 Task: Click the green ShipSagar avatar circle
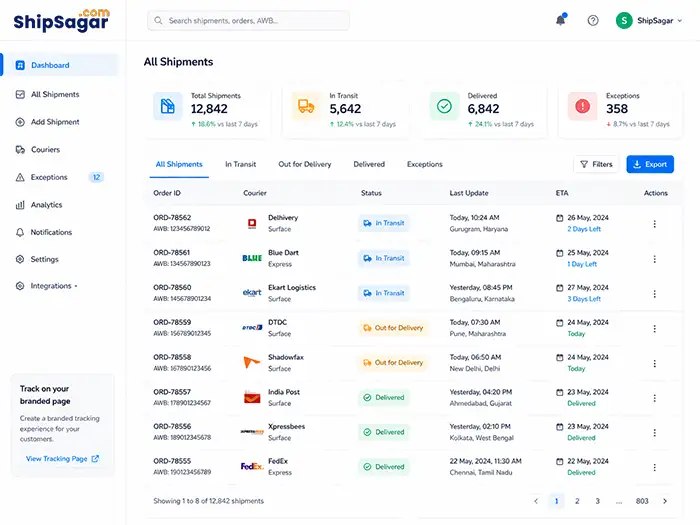tap(624, 21)
